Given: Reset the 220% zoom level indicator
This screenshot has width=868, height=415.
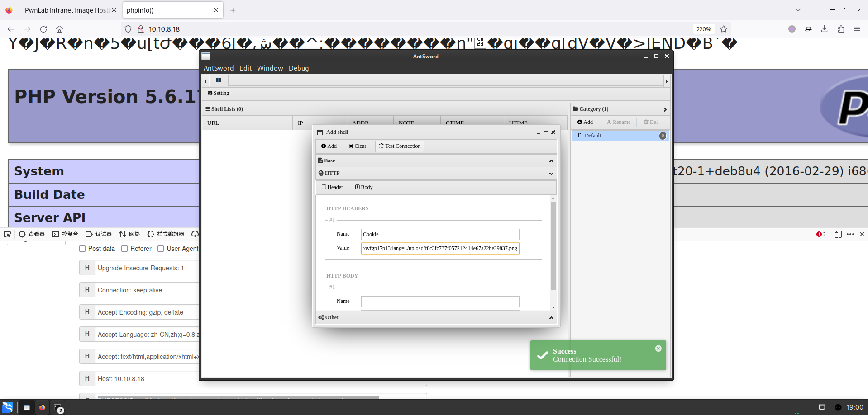Looking at the screenshot, I should tap(704, 29).
